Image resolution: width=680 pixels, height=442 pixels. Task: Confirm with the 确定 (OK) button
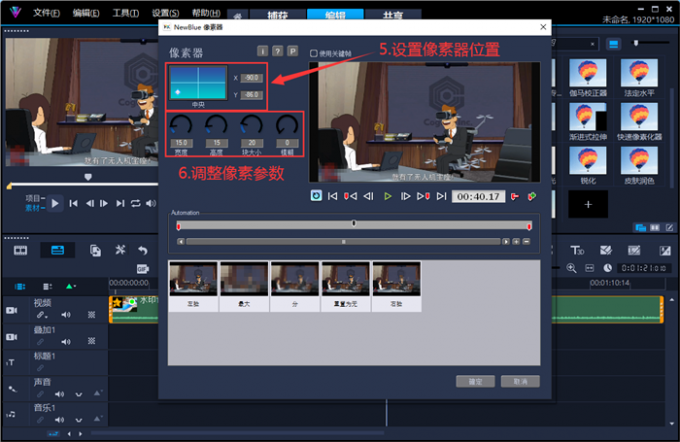(x=476, y=381)
